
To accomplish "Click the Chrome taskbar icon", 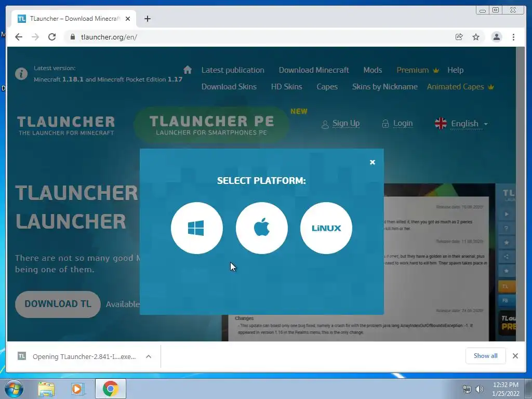I will [111, 389].
